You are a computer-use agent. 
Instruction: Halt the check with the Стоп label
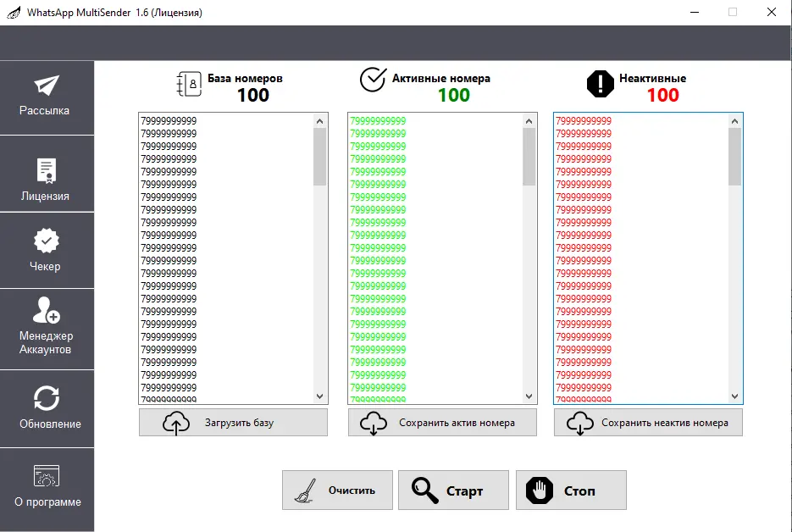coord(579,491)
